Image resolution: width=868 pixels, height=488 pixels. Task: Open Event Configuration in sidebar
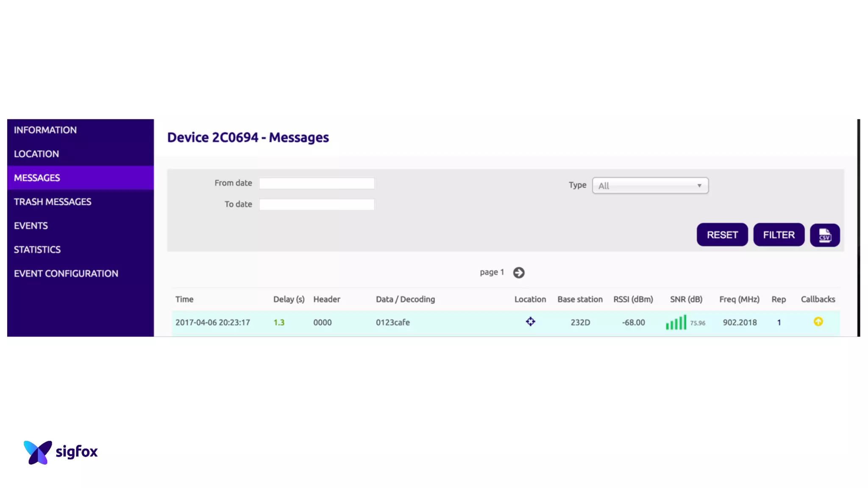click(x=66, y=274)
